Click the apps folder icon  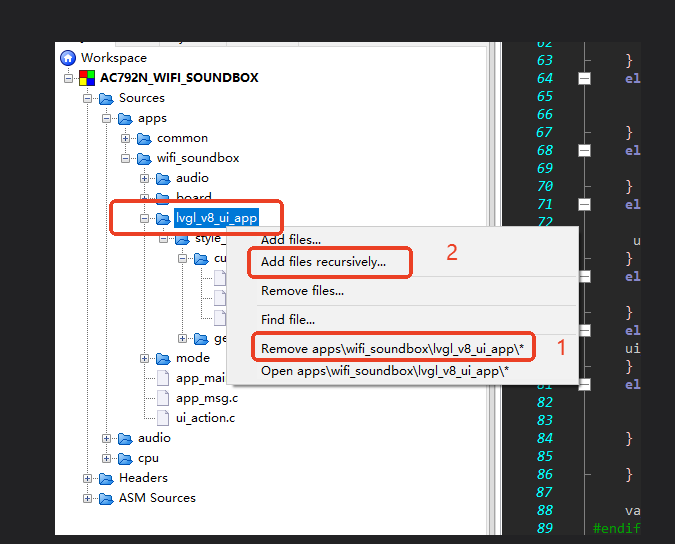point(125,118)
